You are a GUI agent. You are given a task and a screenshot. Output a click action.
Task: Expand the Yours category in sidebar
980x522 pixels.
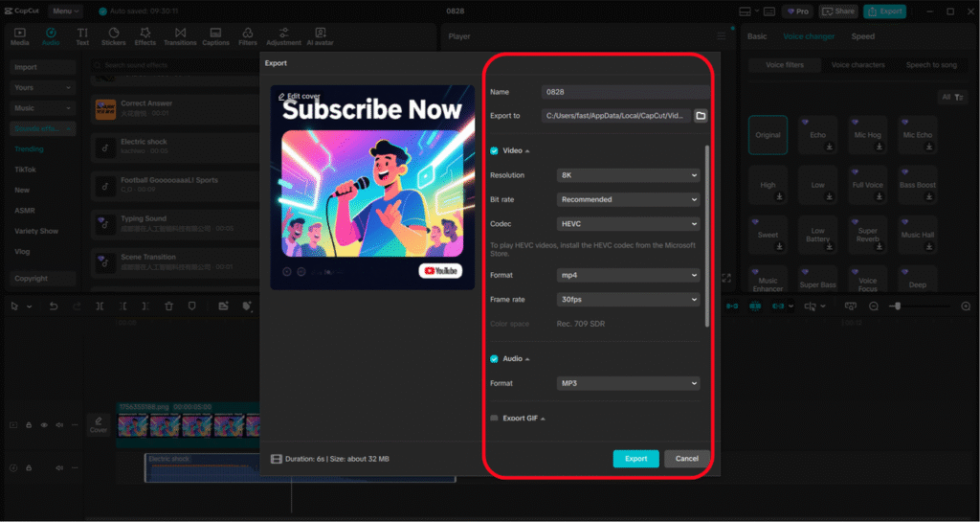(42, 87)
